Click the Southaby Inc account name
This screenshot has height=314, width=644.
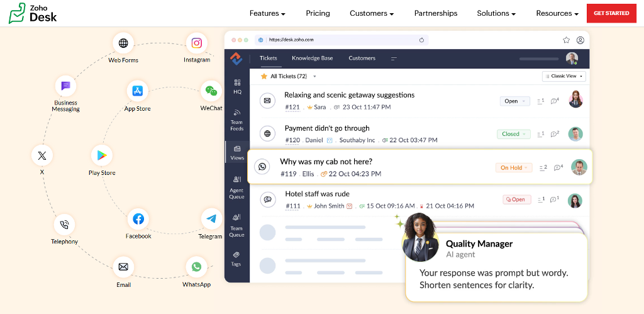(357, 140)
